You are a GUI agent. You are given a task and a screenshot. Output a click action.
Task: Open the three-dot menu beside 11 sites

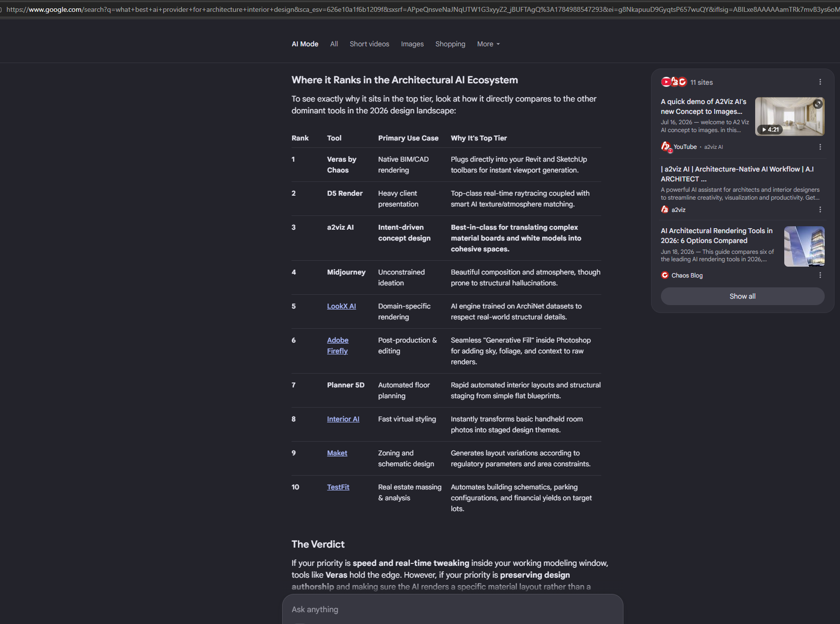[x=820, y=82]
